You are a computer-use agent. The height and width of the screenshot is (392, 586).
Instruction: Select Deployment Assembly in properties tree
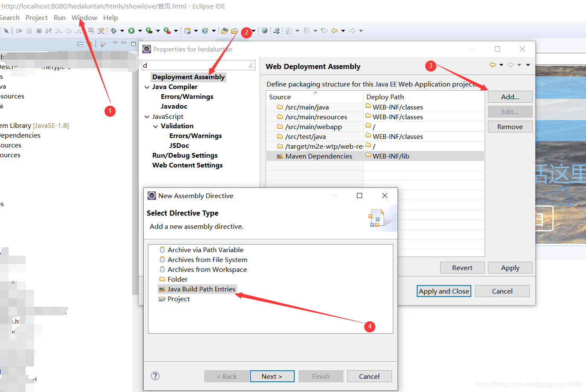coord(189,77)
